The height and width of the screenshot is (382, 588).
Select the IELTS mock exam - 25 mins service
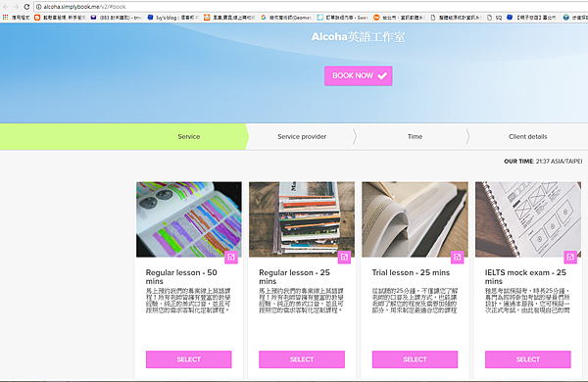point(527,359)
